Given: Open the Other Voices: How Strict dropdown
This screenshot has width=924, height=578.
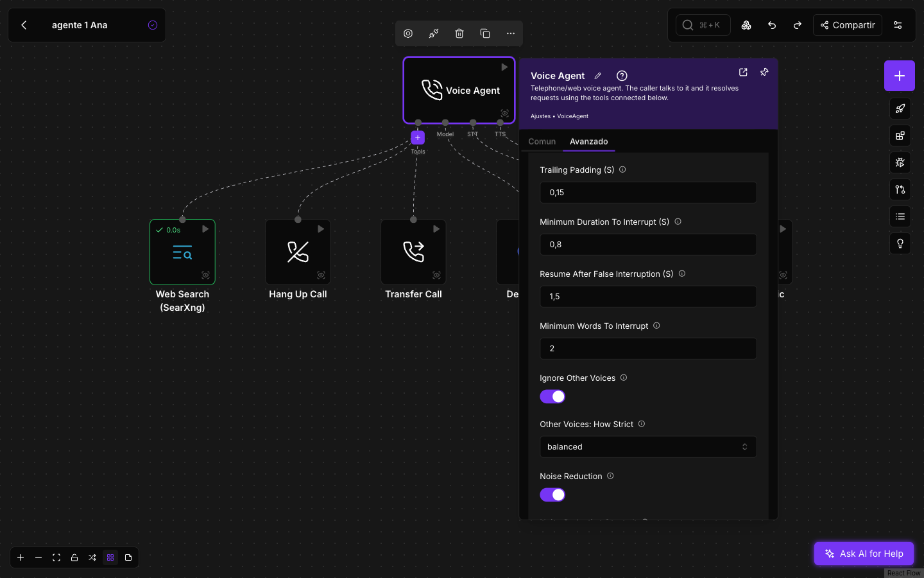Looking at the screenshot, I should tap(648, 447).
